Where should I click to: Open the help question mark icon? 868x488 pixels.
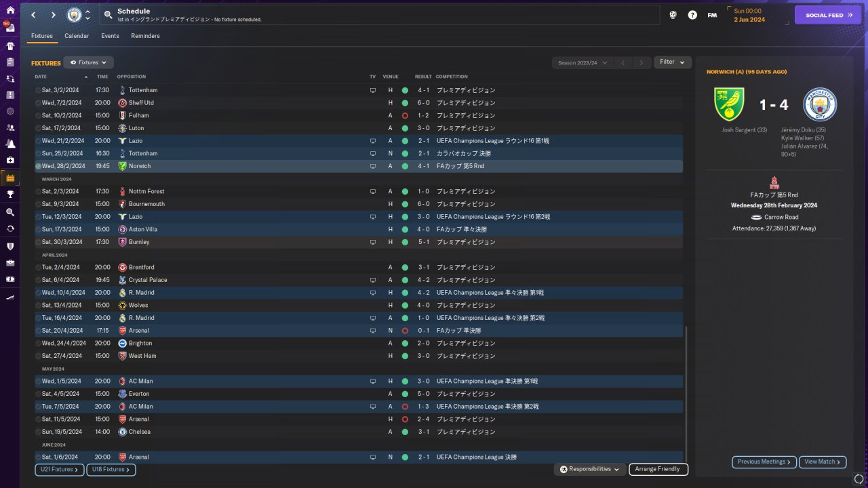click(692, 15)
